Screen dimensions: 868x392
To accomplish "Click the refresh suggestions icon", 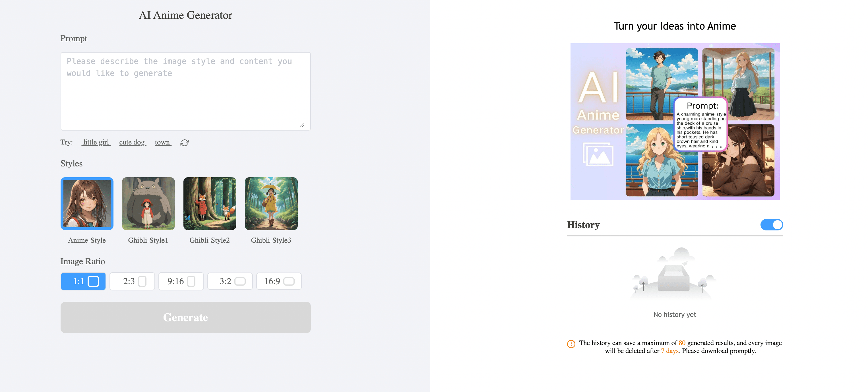I will coord(184,143).
